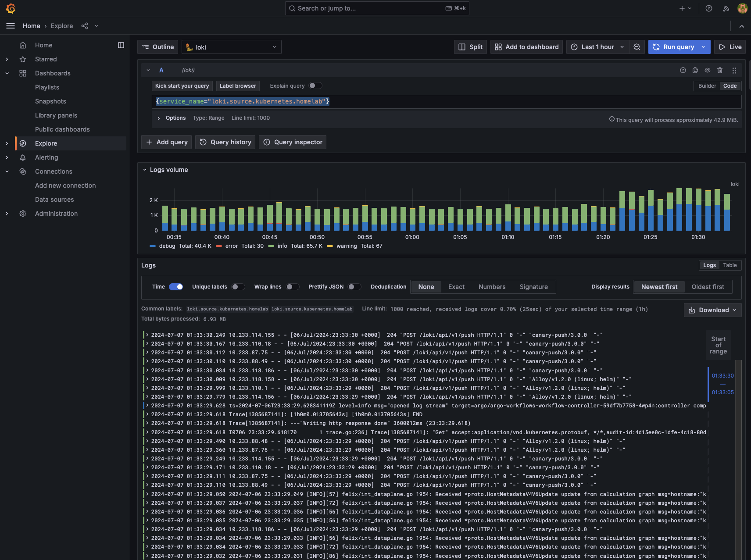Viewport: 751px width, 560px height.
Task: Turn on Wrap lines
Action: [292, 286]
